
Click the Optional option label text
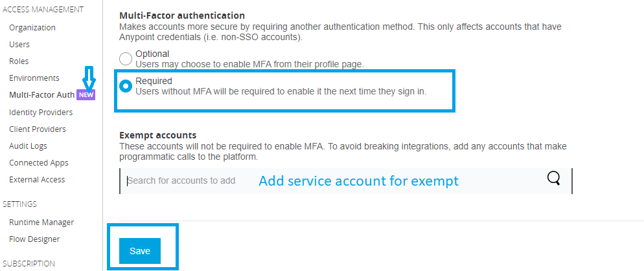(x=152, y=54)
